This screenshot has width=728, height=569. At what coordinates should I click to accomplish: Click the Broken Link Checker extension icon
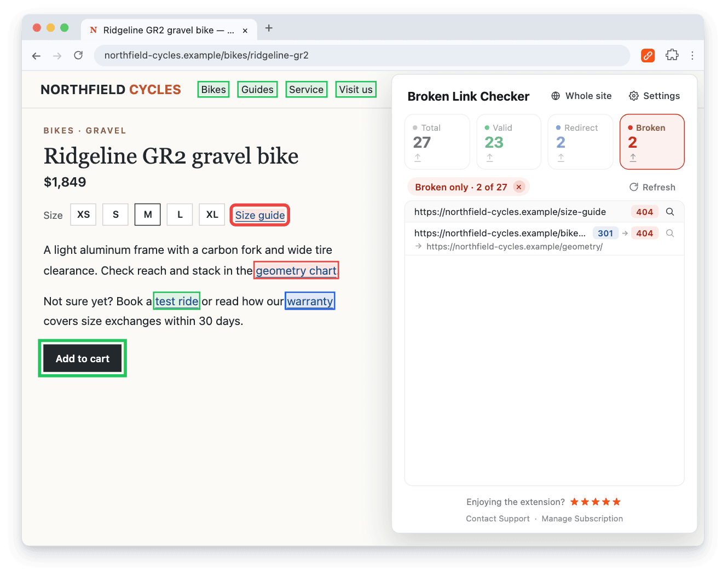(x=648, y=55)
